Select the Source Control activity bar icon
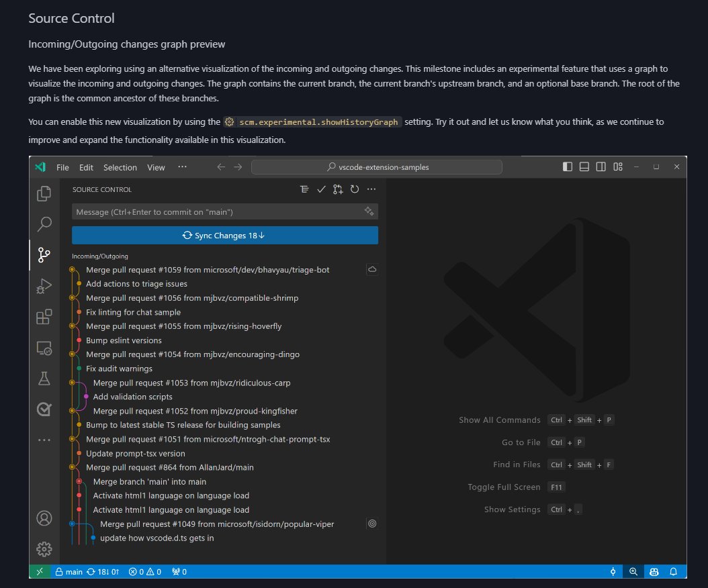Screen dimensions: 708x588 point(44,255)
